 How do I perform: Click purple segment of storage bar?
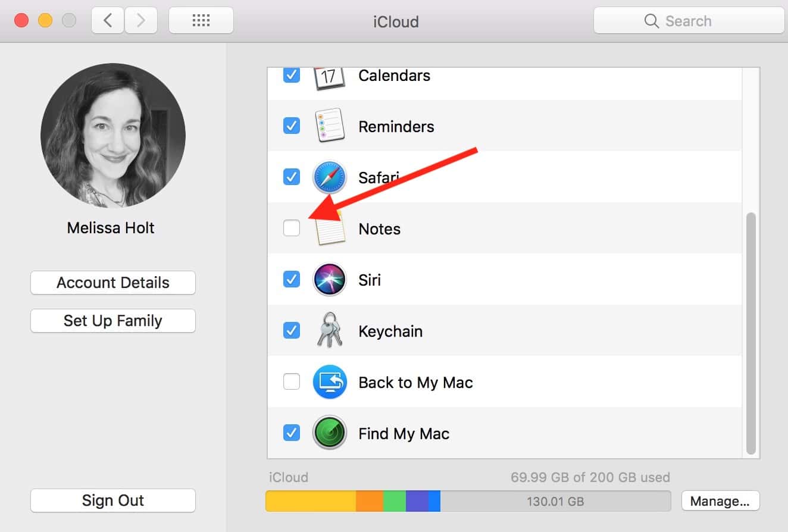(x=417, y=501)
